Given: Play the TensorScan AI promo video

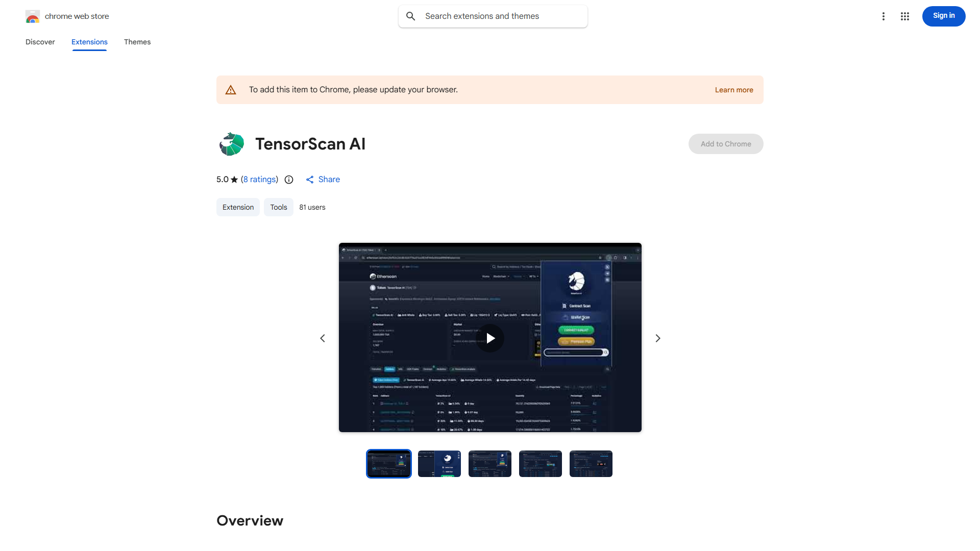Looking at the screenshot, I should pos(490,338).
